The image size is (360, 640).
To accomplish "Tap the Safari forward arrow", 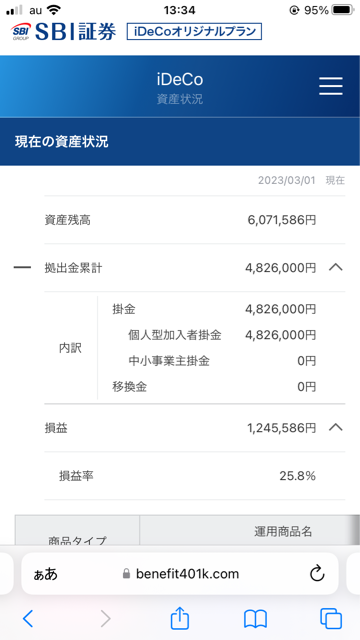I will (105, 619).
